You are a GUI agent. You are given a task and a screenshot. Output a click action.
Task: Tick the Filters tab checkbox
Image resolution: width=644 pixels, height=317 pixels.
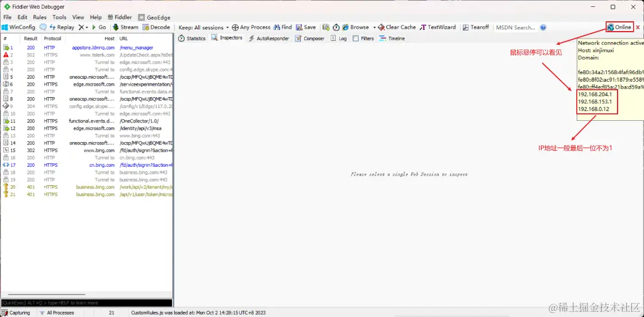(356, 38)
